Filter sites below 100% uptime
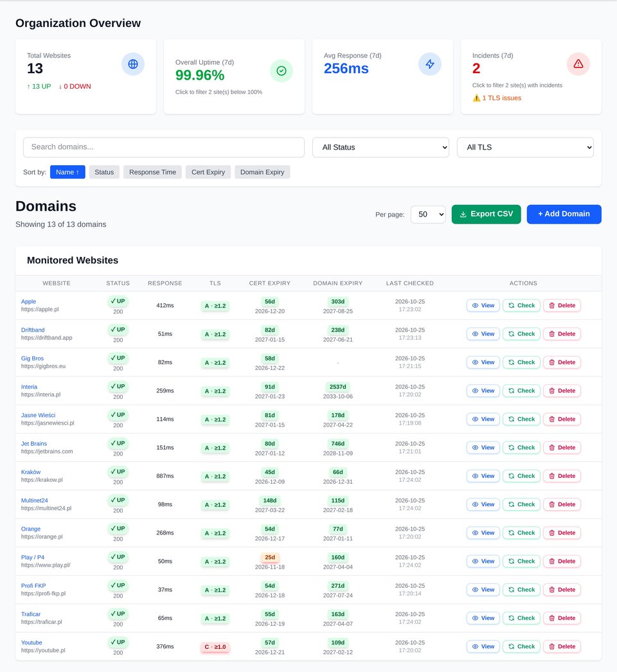The image size is (617, 672). click(219, 92)
